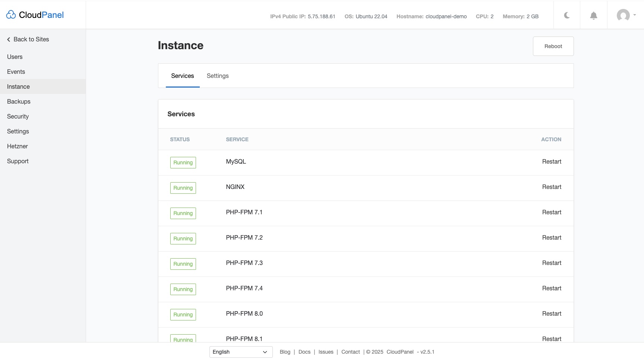This screenshot has width=644, height=360.
Task: Open the Issues footer link
Action: [x=326, y=352]
